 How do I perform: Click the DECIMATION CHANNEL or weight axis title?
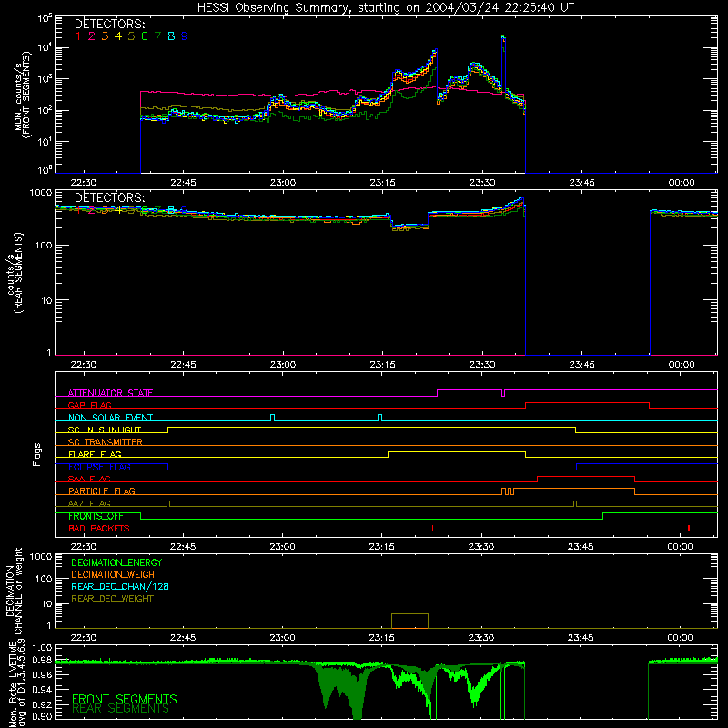tap(14, 591)
